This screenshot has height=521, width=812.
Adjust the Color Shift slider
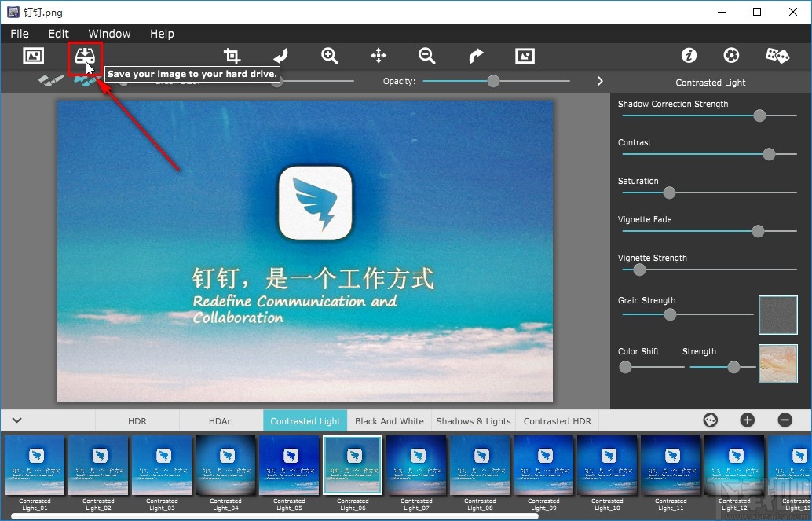[626, 367]
